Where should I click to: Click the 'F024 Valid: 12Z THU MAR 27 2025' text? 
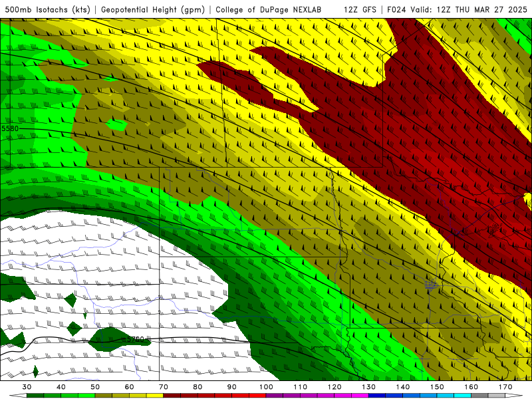(457, 10)
